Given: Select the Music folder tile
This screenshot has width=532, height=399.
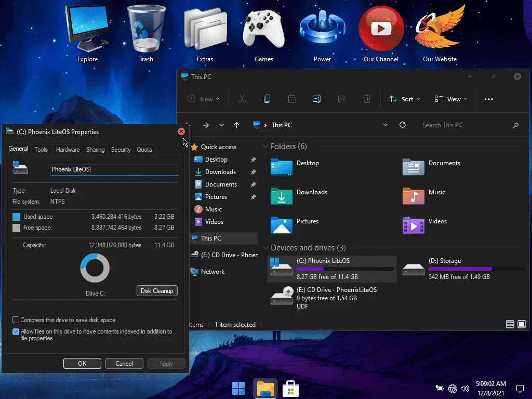Looking at the screenshot, I should pos(424,196).
